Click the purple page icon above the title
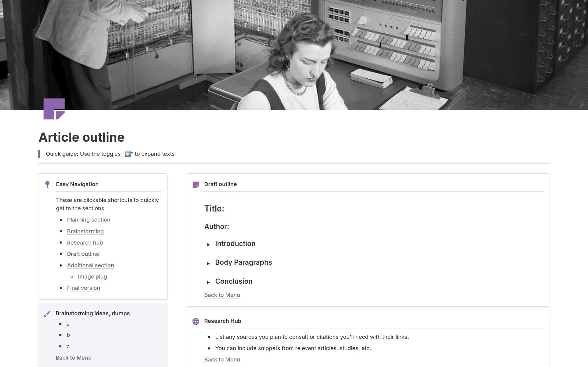This screenshot has width=588, height=367. [55, 109]
